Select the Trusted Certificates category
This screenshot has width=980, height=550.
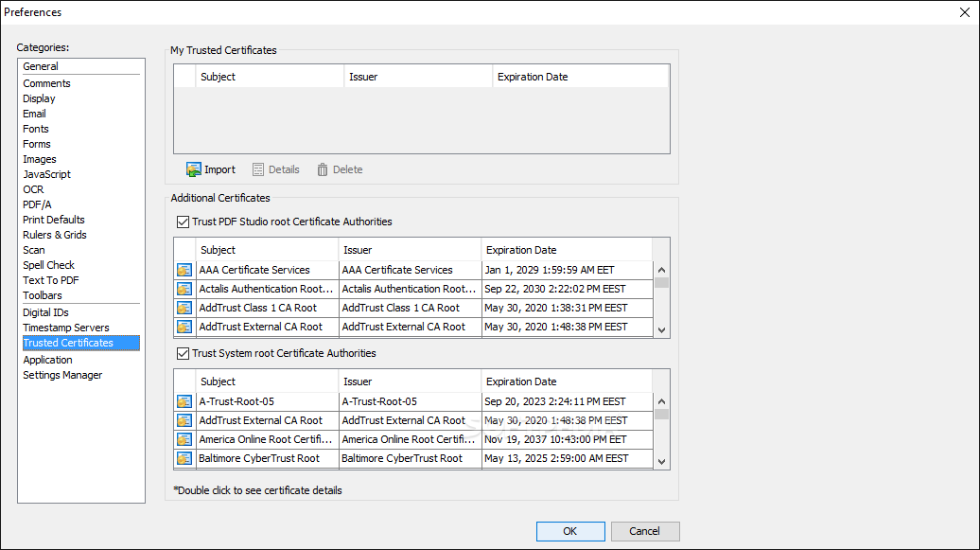point(80,343)
